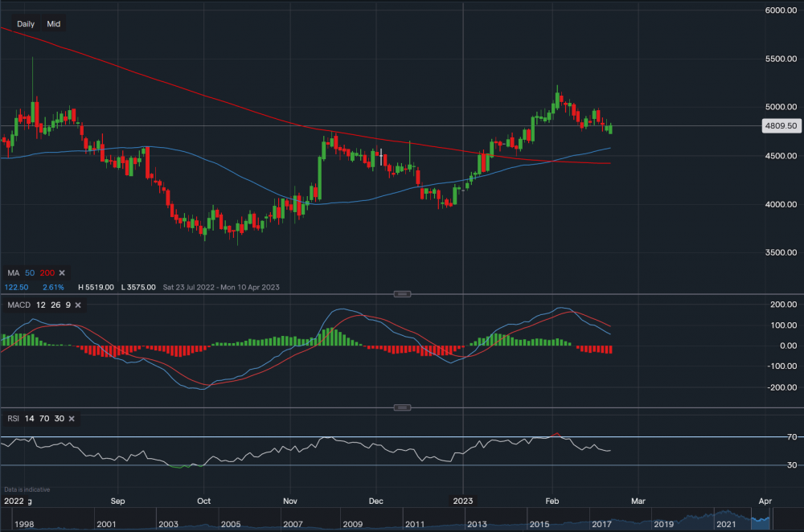Remove the MA indicator with its X icon
Screen dimensions: 804x532
pyautogui.click(x=62, y=273)
